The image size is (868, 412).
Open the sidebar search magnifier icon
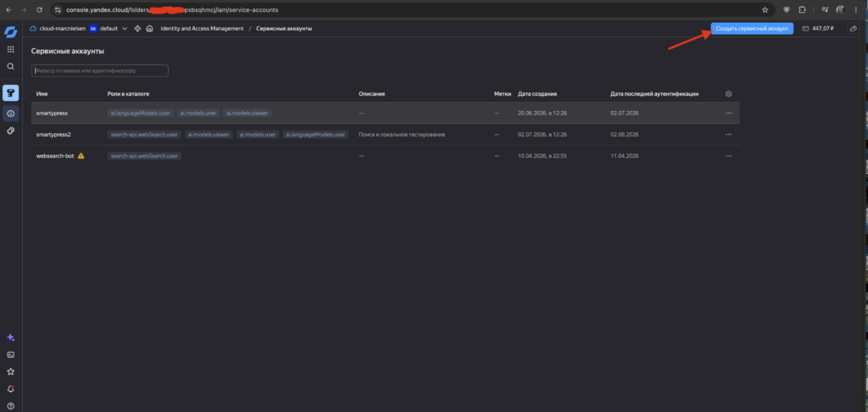[10, 66]
